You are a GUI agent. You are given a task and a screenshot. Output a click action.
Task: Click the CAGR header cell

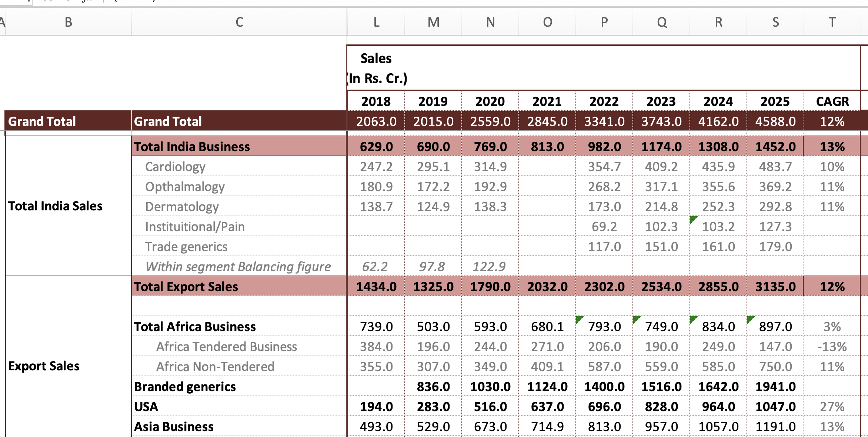(x=832, y=101)
